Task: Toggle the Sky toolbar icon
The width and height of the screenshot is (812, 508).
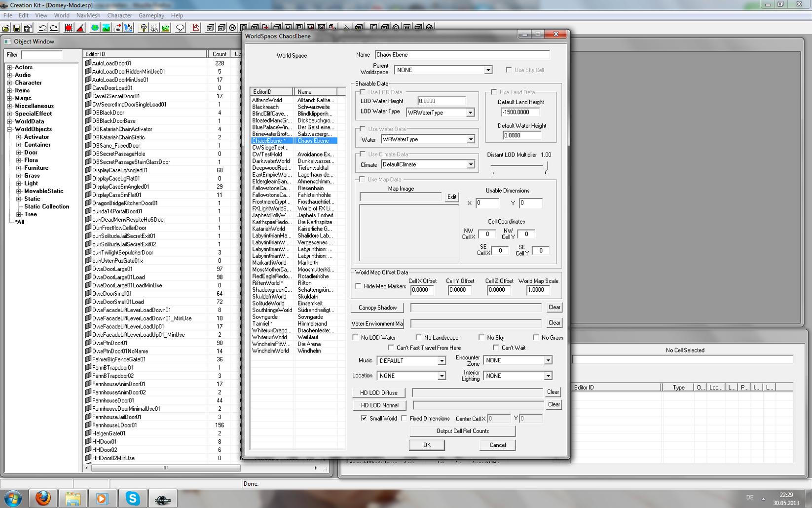Action: point(154,28)
